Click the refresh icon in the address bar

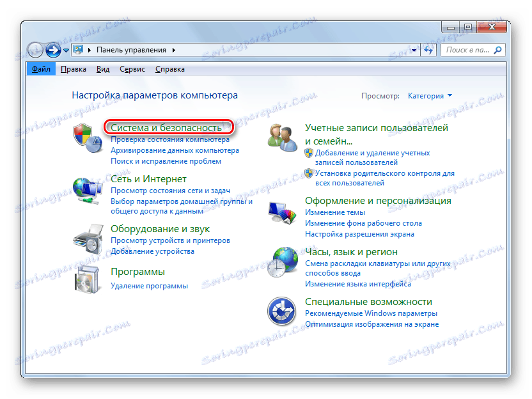point(428,49)
